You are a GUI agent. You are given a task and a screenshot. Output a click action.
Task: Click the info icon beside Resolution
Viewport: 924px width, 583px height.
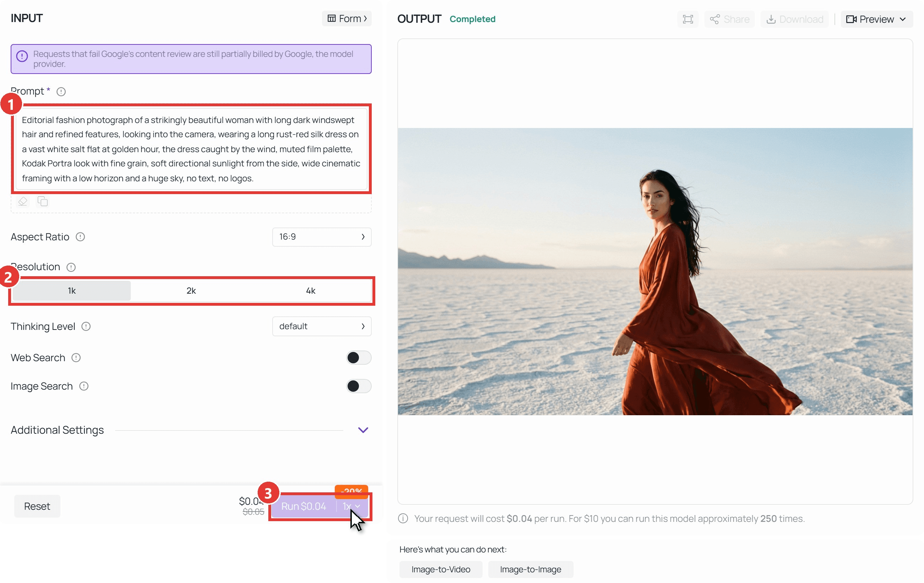tap(71, 267)
